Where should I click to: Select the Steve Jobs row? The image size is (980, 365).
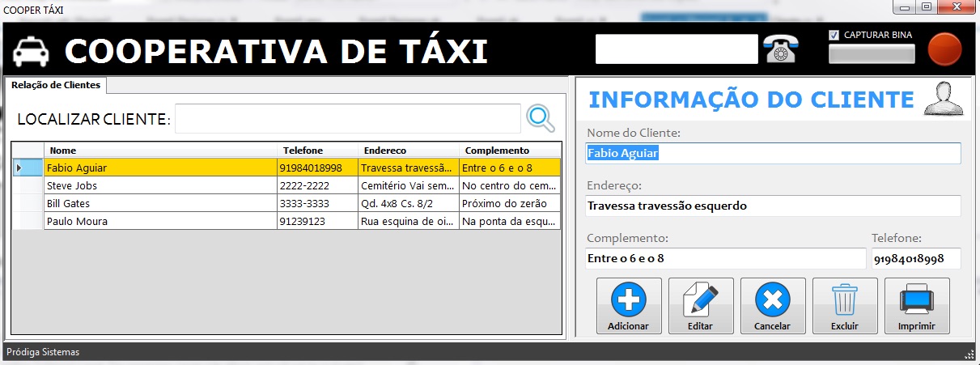coord(286,185)
